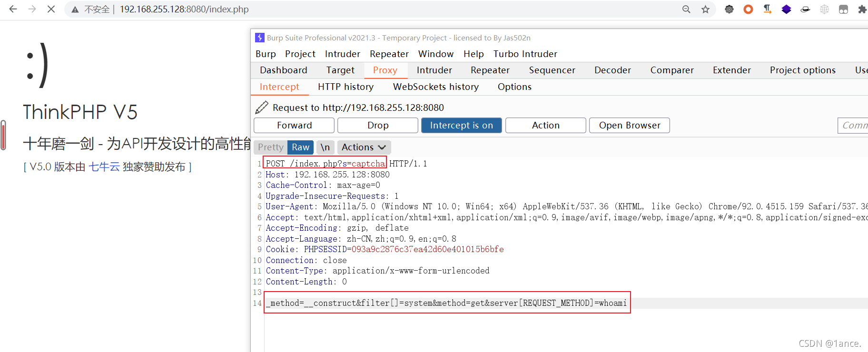
Task: Click the Burp Suite lightning logo icon
Action: click(x=260, y=38)
